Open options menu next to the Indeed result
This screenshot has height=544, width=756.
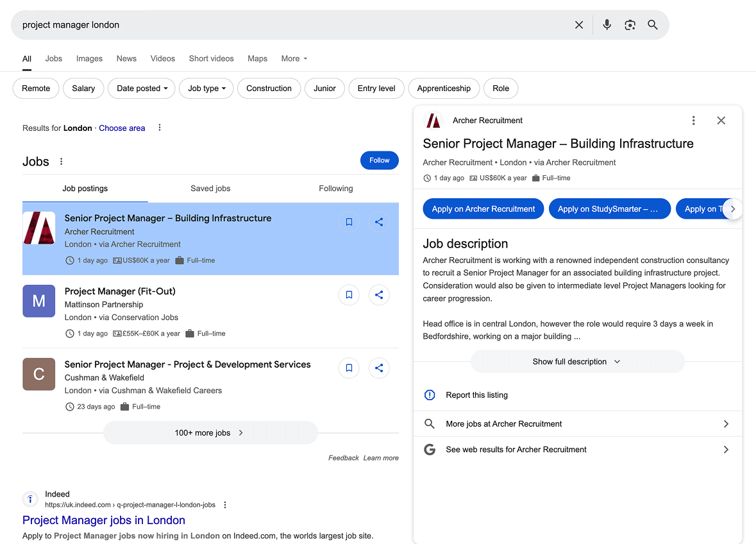pyautogui.click(x=225, y=505)
